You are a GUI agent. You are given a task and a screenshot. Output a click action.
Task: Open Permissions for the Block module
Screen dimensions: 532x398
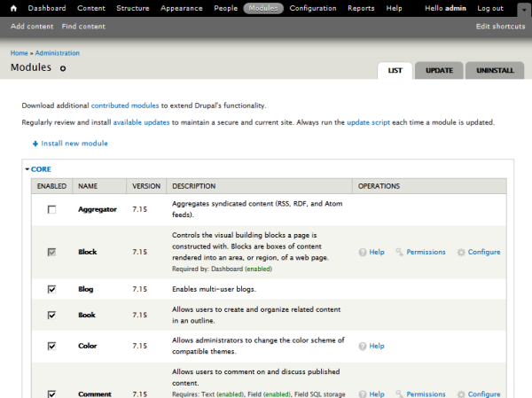click(420, 252)
